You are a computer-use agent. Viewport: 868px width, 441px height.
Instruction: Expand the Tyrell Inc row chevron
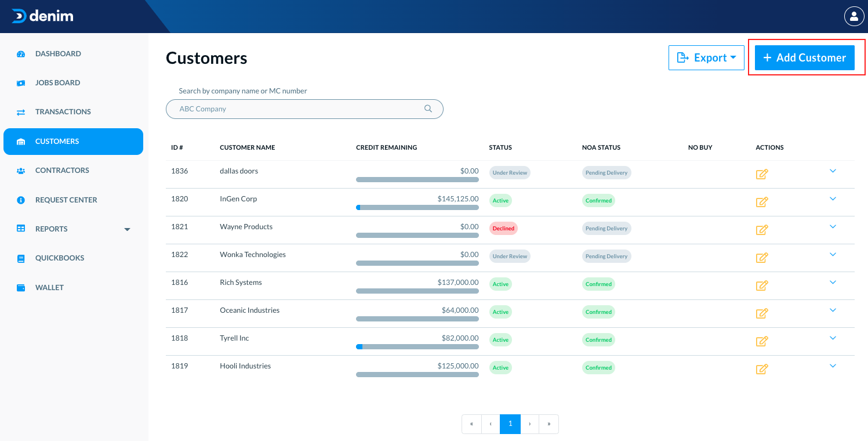coord(833,338)
